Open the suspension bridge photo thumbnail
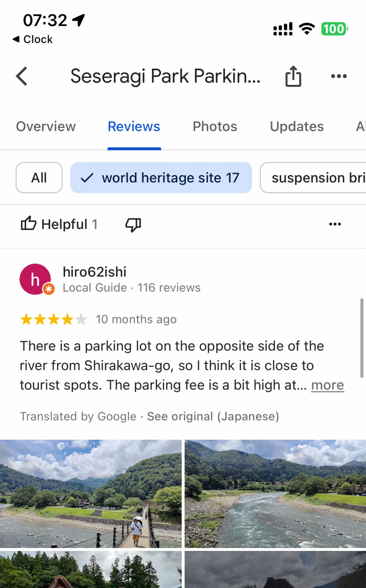The width and height of the screenshot is (366, 588). coord(90,494)
